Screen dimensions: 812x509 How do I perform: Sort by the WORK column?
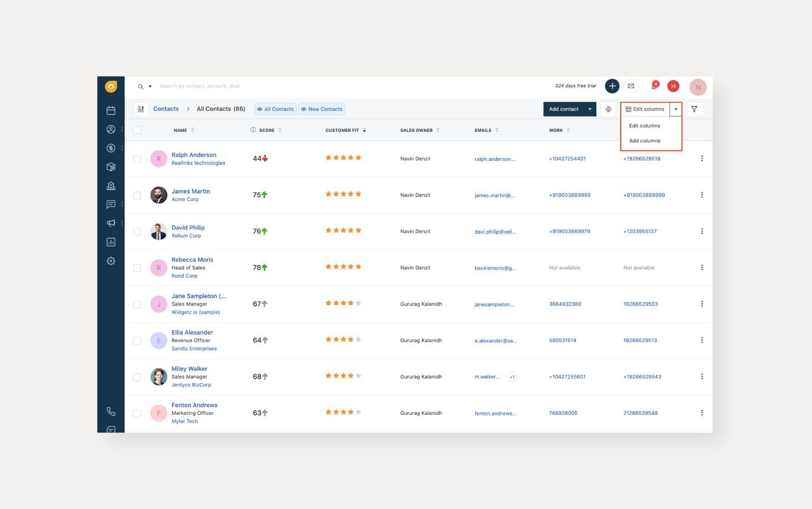[x=568, y=130]
